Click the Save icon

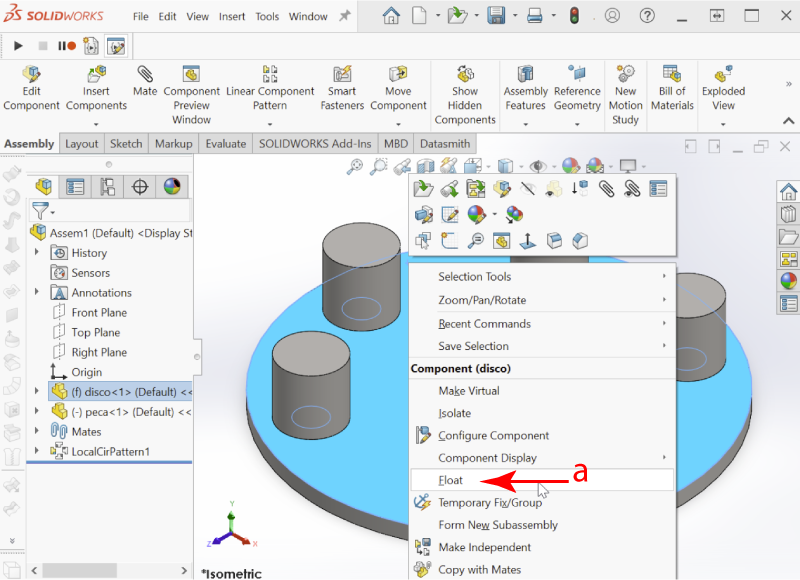[496, 16]
